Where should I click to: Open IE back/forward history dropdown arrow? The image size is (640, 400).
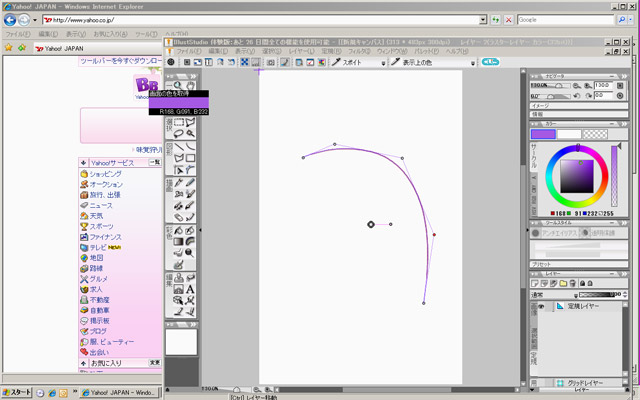[35, 20]
